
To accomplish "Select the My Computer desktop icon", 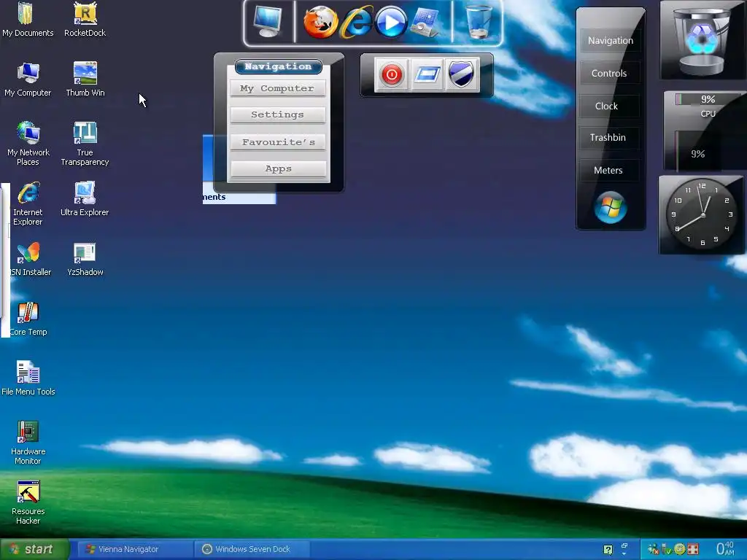I will pos(28,79).
